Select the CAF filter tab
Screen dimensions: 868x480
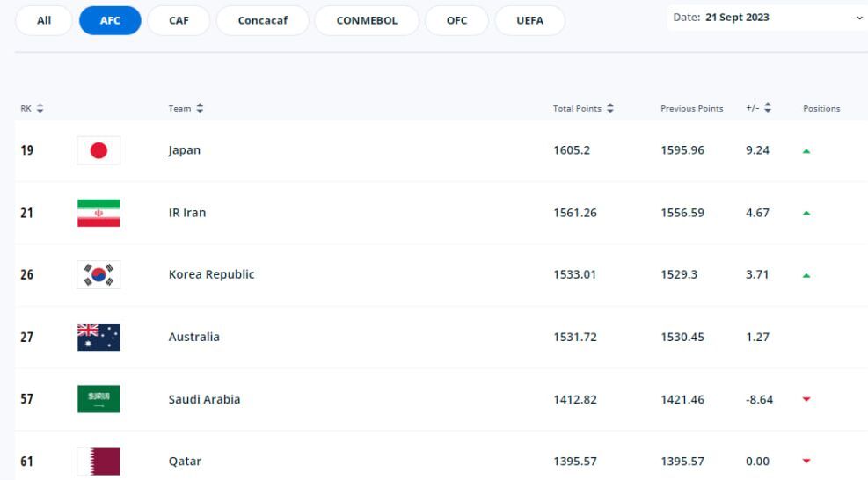tap(178, 21)
